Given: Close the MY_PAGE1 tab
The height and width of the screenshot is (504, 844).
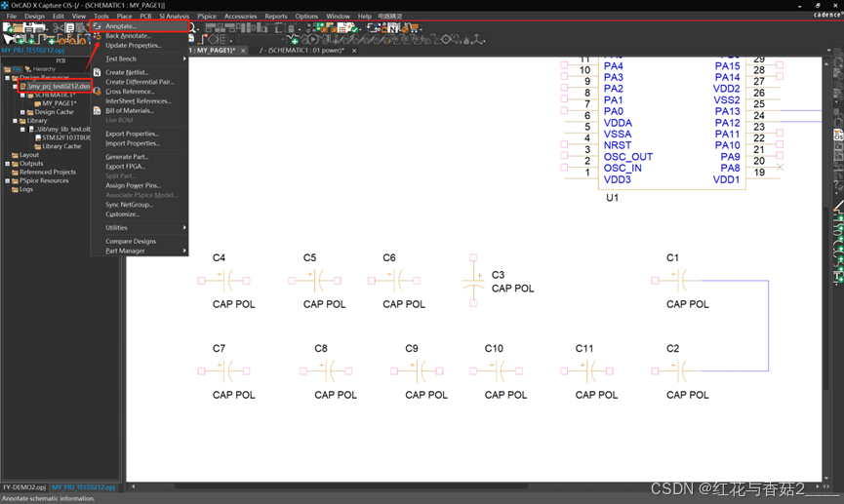Looking at the screenshot, I should coord(243,51).
